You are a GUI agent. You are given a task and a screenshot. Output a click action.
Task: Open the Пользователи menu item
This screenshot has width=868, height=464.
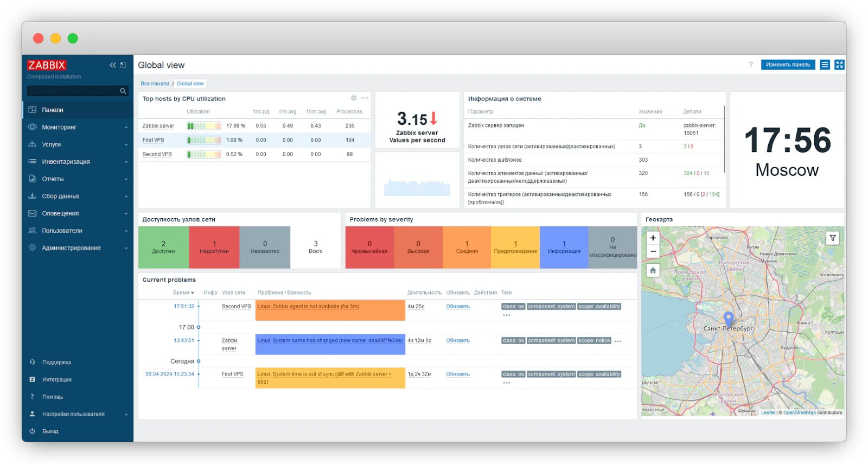(78, 231)
